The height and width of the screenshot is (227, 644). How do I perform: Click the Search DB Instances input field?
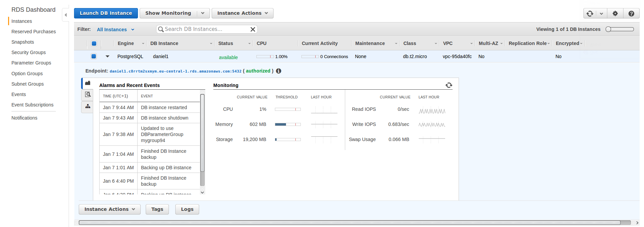click(x=207, y=29)
